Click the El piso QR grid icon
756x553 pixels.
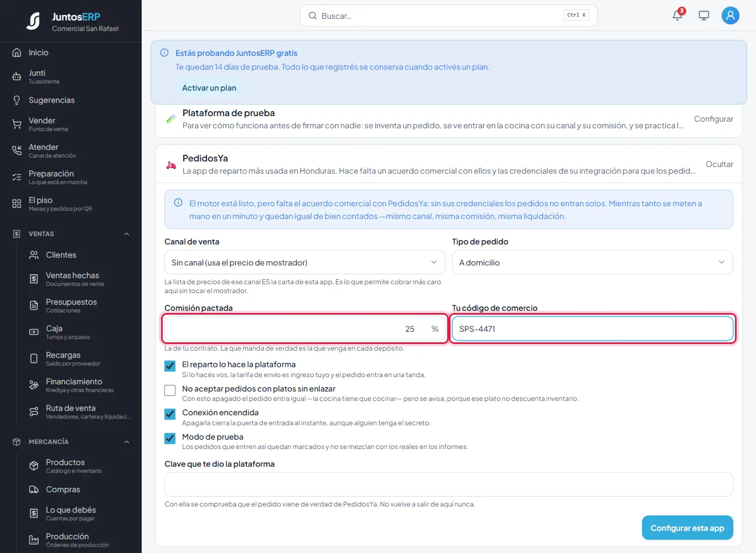[17, 204]
